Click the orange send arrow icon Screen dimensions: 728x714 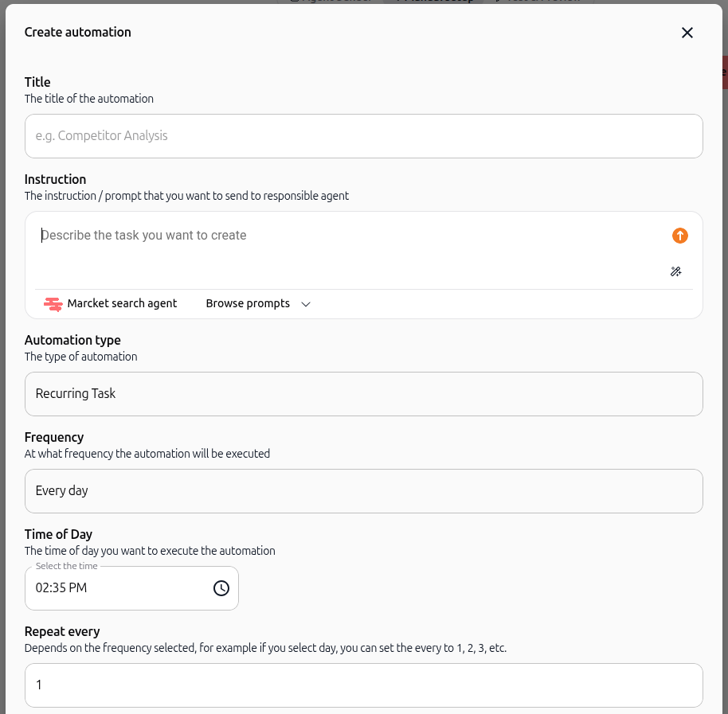[x=679, y=236]
